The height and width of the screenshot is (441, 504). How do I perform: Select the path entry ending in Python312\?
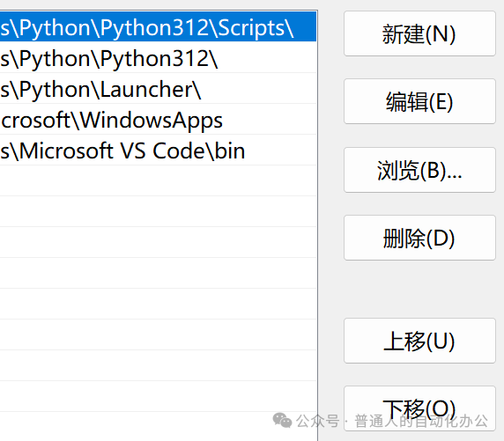click(158, 57)
